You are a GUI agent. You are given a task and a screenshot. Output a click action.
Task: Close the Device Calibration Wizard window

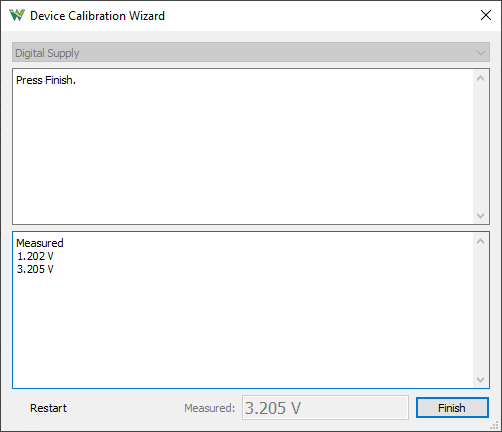point(486,15)
